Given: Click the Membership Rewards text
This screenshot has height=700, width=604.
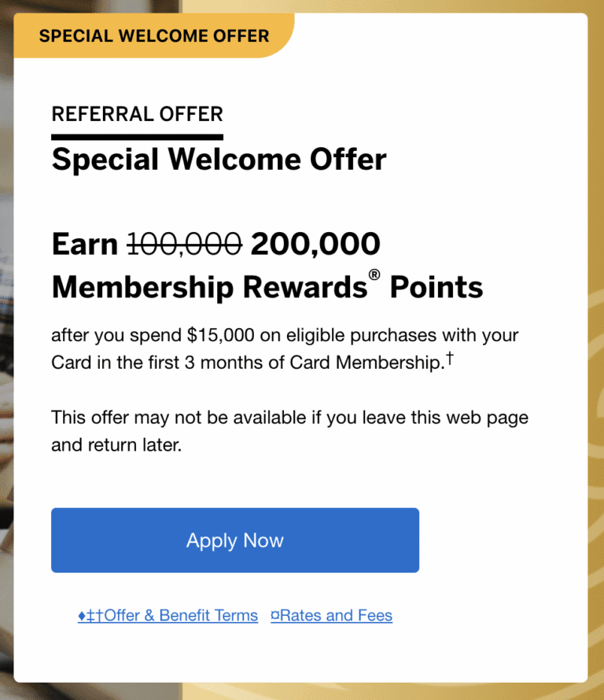Looking at the screenshot, I should 208,288.
